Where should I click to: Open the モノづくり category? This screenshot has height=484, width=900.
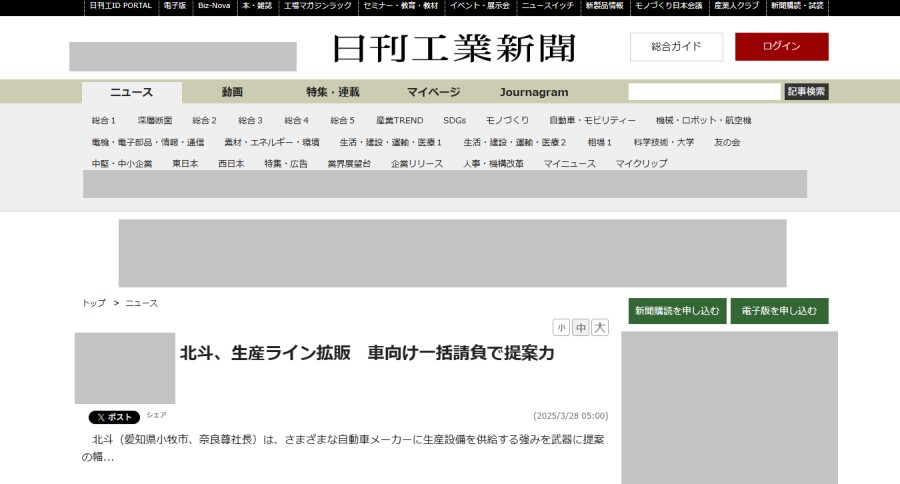507,121
